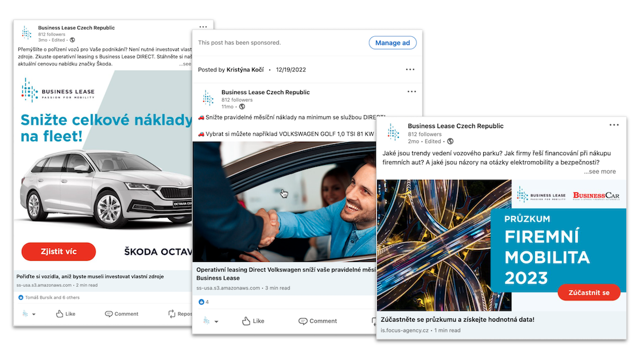The image size is (644, 359).
Task: Open the profile switcher dropdown on the Škoda post
Action: (x=28, y=314)
